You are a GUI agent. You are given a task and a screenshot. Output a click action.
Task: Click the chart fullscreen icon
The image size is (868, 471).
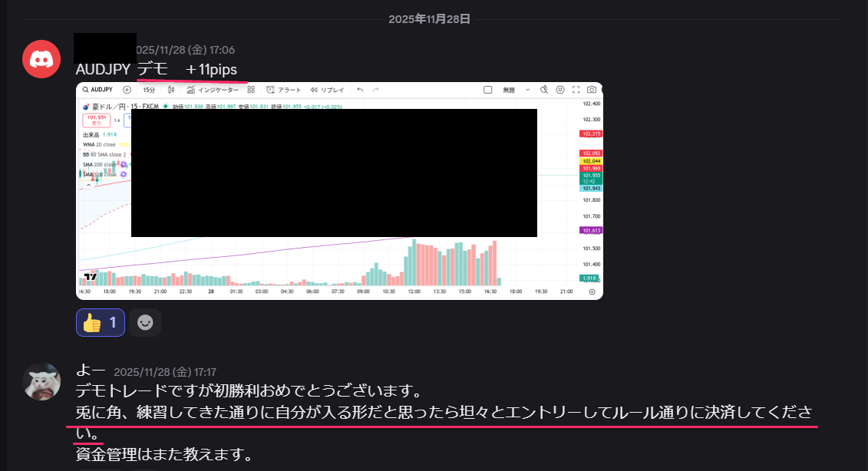point(577,90)
